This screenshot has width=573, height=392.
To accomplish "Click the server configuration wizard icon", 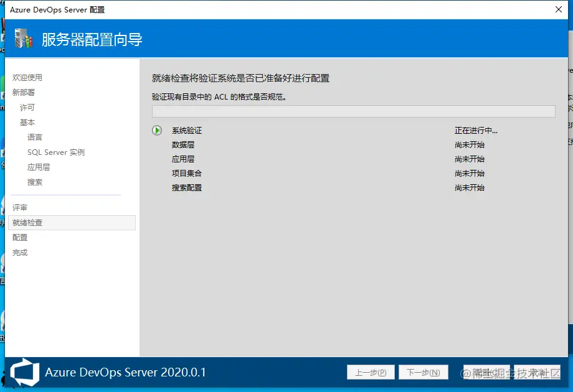I will pos(24,39).
